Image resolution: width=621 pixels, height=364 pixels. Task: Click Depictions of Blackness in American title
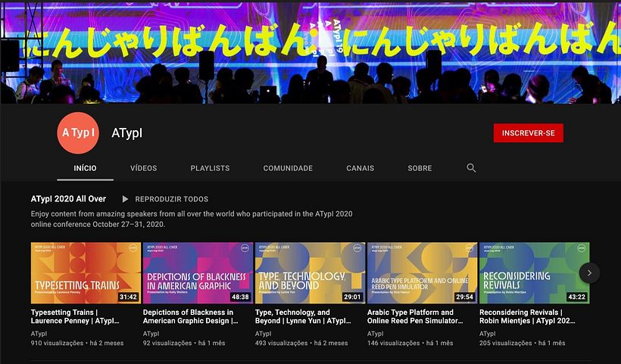[x=191, y=316]
